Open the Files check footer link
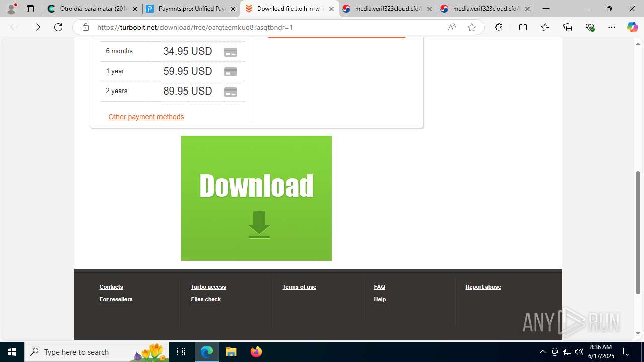Viewport: 644px width, 362px height. click(206, 299)
